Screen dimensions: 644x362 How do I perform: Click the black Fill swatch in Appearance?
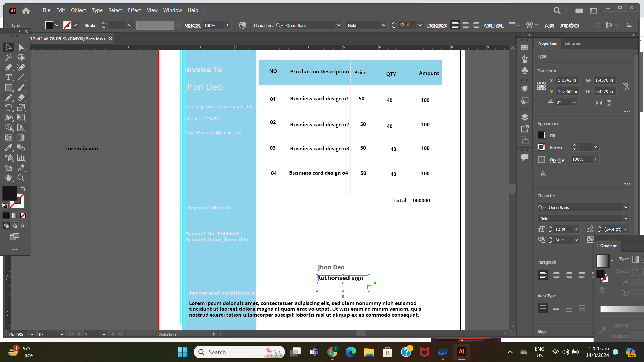coord(541,135)
